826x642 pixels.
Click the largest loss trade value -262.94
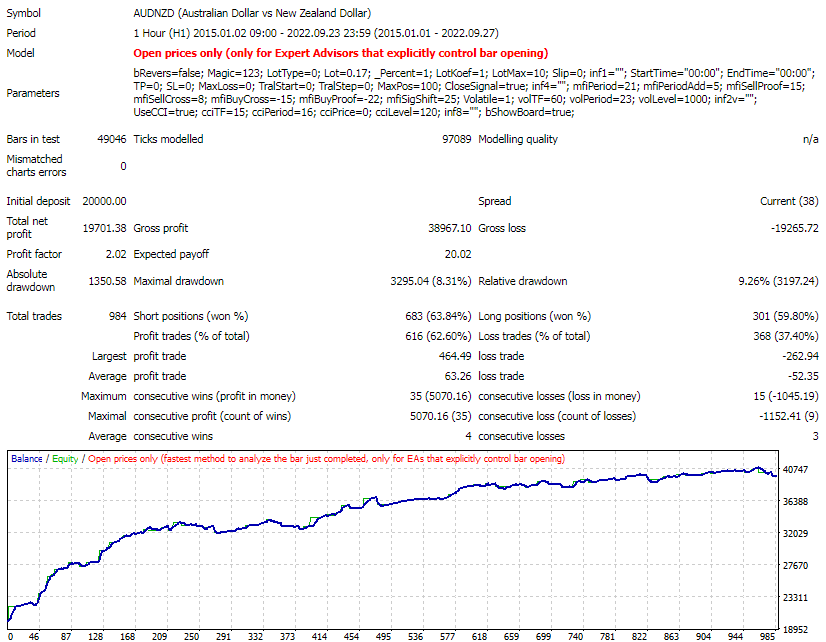(x=800, y=356)
